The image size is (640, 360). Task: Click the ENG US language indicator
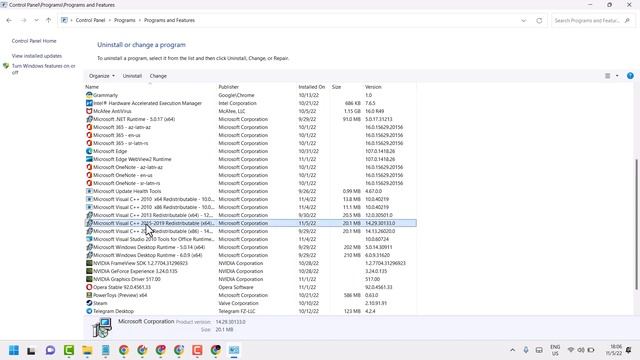coord(555,350)
